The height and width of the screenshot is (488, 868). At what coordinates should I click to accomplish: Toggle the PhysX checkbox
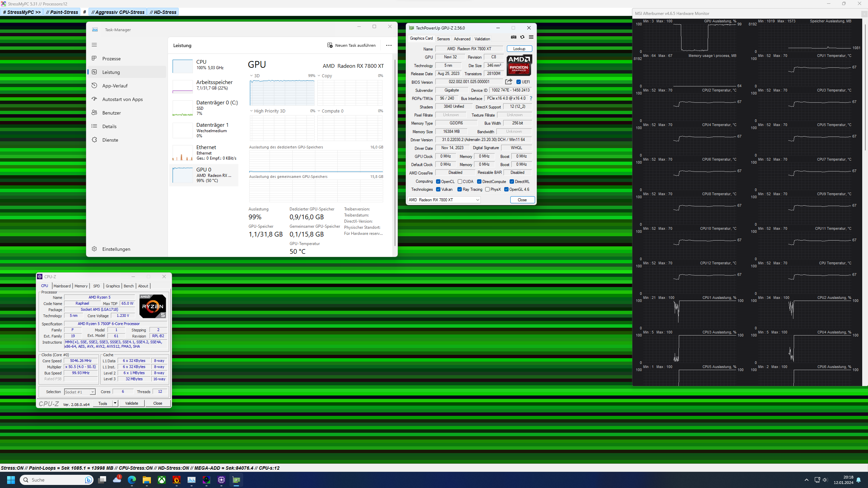coord(487,189)
